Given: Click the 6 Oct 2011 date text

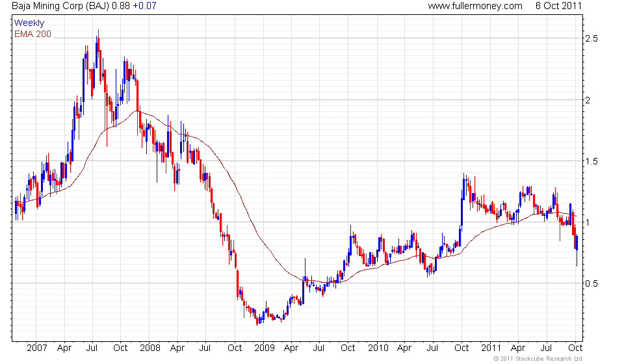Looking at the screenshot, I should tap(558, 6).
